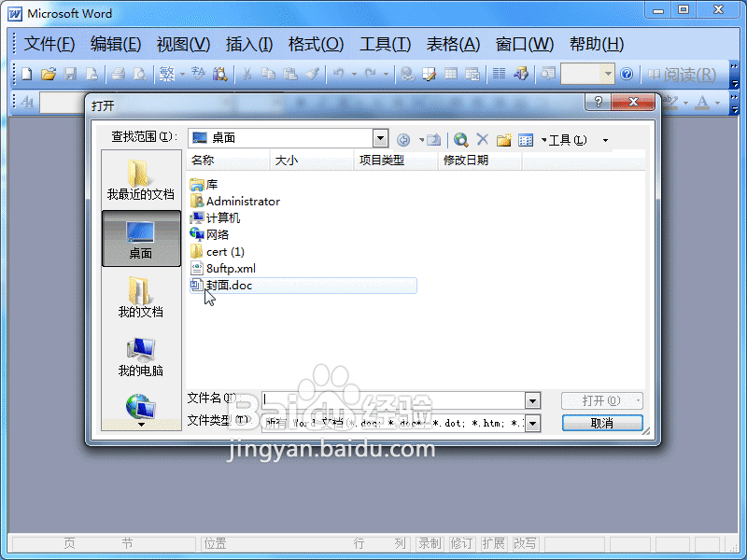Click the Create New Folder icon in dialog
The image size is (747, 560).
[502, 138]
